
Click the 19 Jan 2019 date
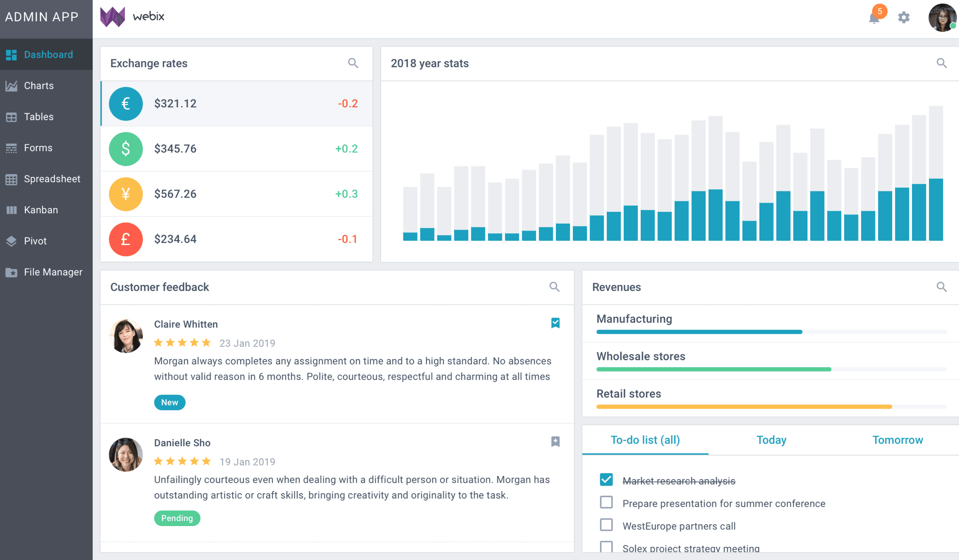[x=247, y=462]
